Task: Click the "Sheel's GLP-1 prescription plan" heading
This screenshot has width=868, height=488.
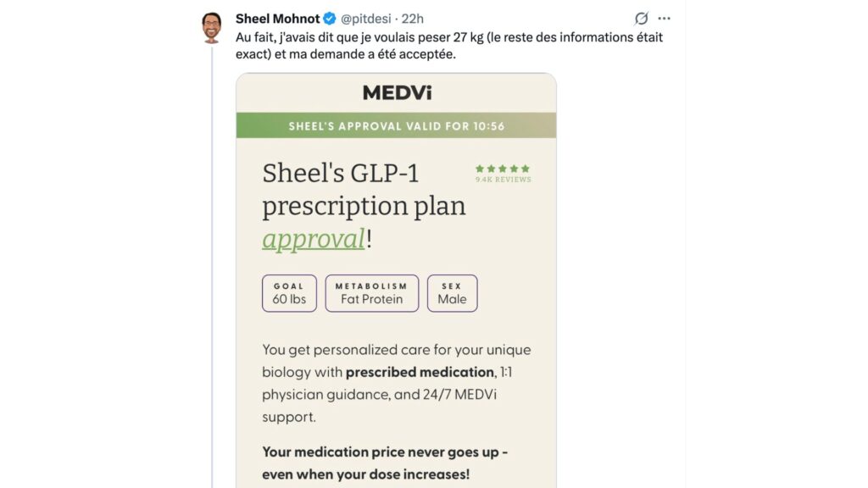Action: (x=364, y=189)
